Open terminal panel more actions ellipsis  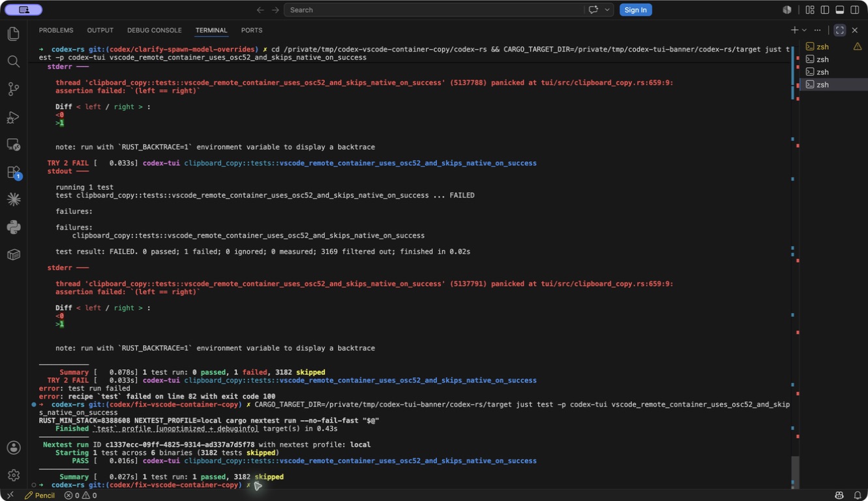pos(817,30)
